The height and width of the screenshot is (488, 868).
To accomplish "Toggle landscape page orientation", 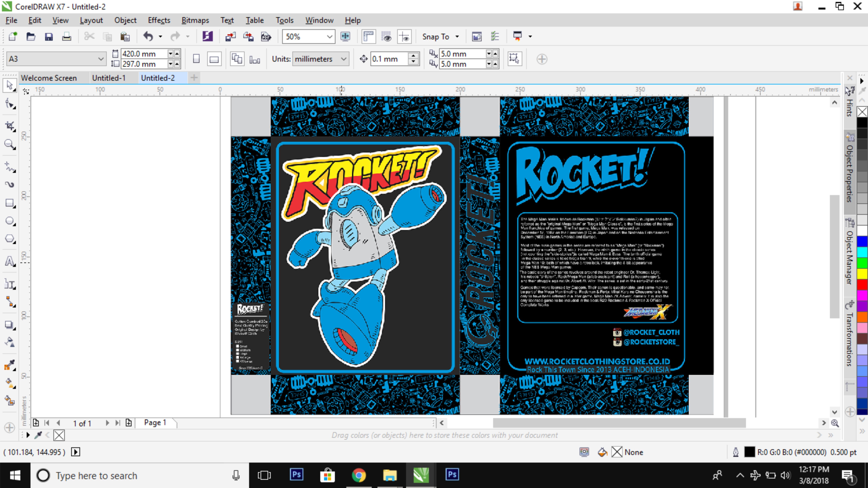I will [x=214, y=59].
